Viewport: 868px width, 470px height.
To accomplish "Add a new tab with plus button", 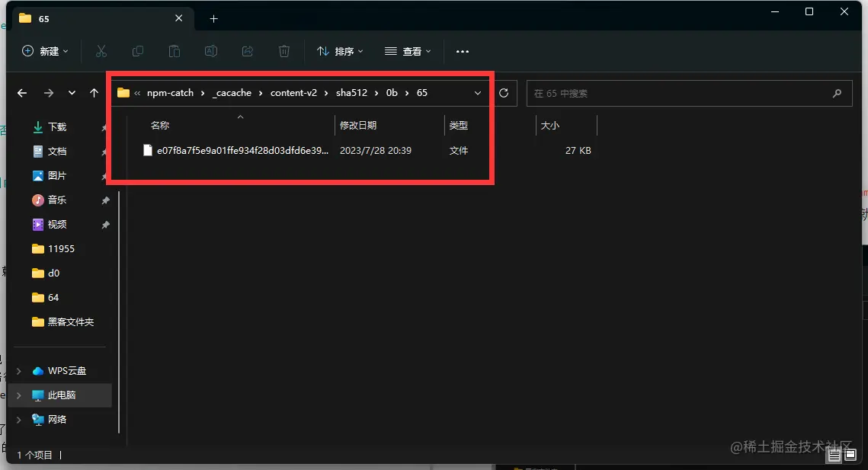I will (x=214, y=18).
